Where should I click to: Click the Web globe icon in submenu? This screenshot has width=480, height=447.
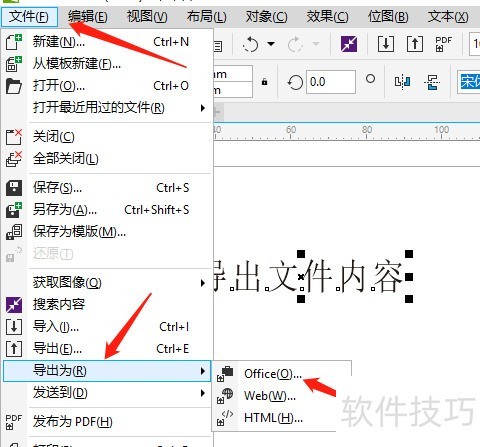(x=225, y=396)
